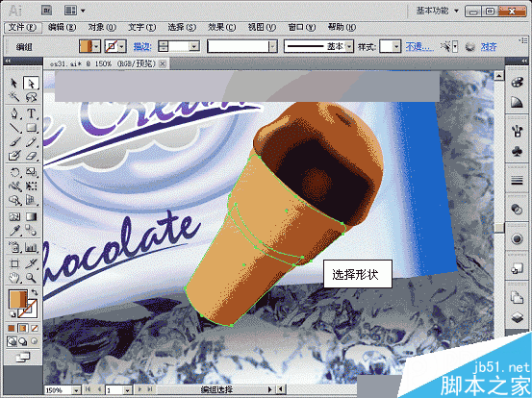Open fill color dropdown in control bar
532x398 pixels.
(x=96, y=46)
